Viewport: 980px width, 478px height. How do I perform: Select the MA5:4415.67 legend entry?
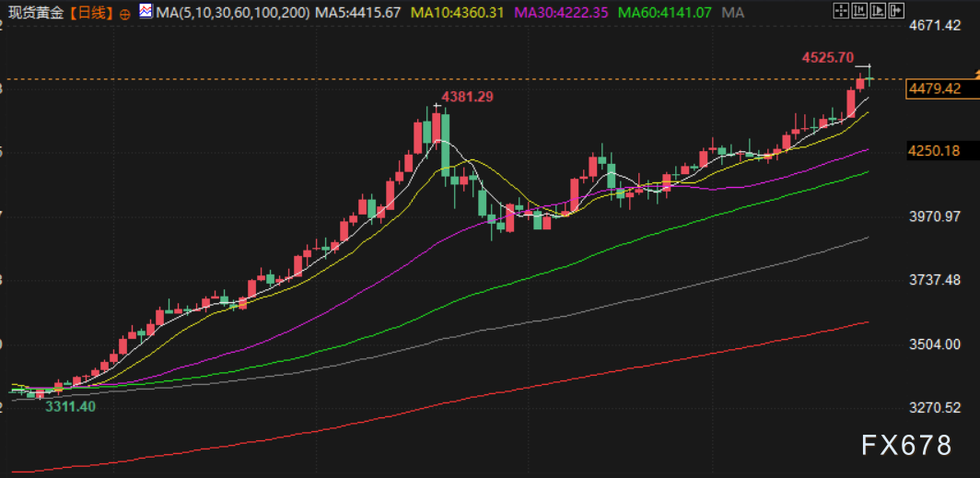pyautogui.click(x=358, y=13)
